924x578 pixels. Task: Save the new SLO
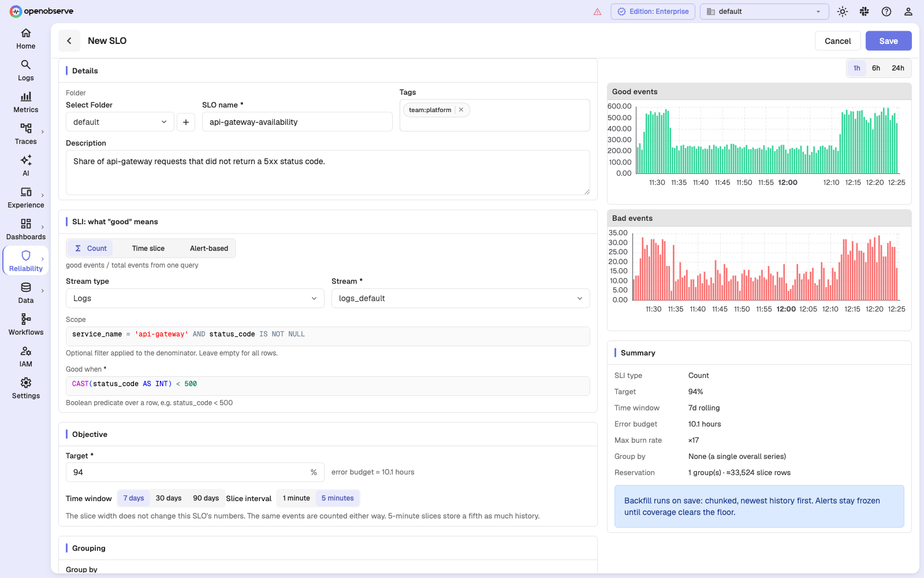coord(889,41)
